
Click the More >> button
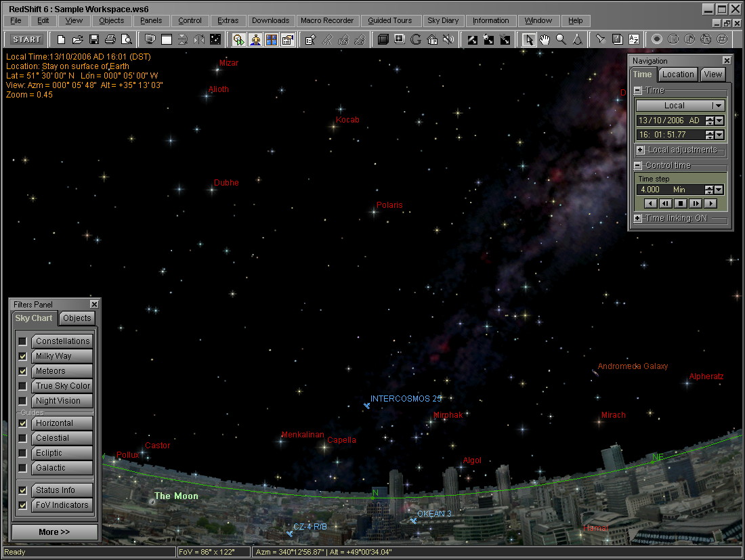(54, 532)
